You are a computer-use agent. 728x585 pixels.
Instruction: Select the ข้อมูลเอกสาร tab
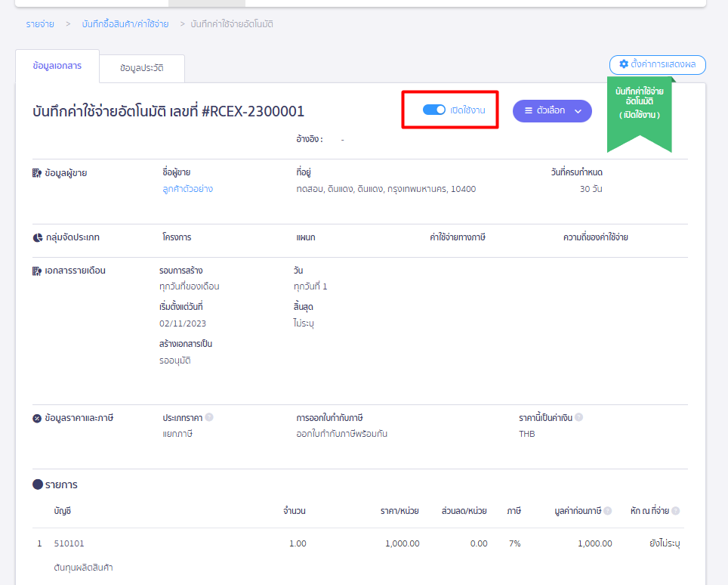point(57,66)
